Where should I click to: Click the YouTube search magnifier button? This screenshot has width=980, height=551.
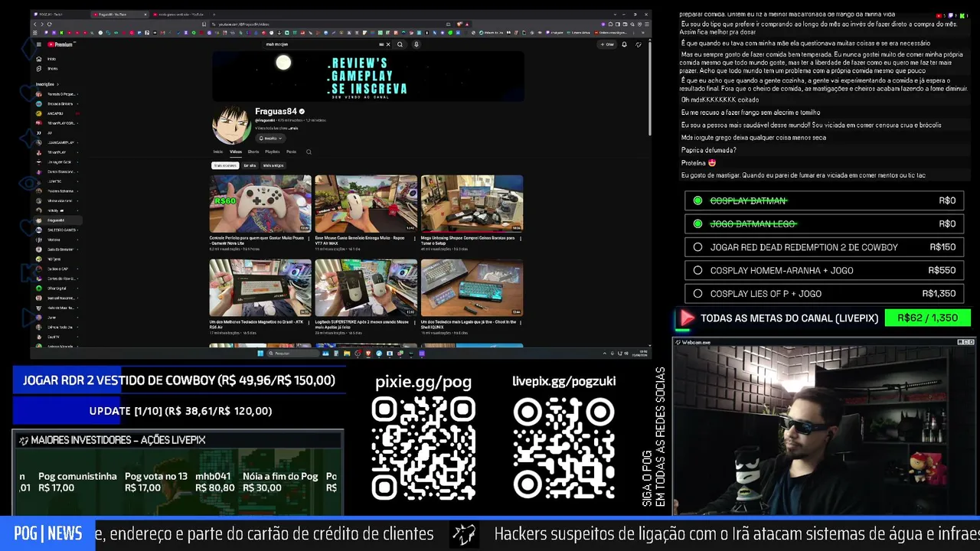[400, 44]
